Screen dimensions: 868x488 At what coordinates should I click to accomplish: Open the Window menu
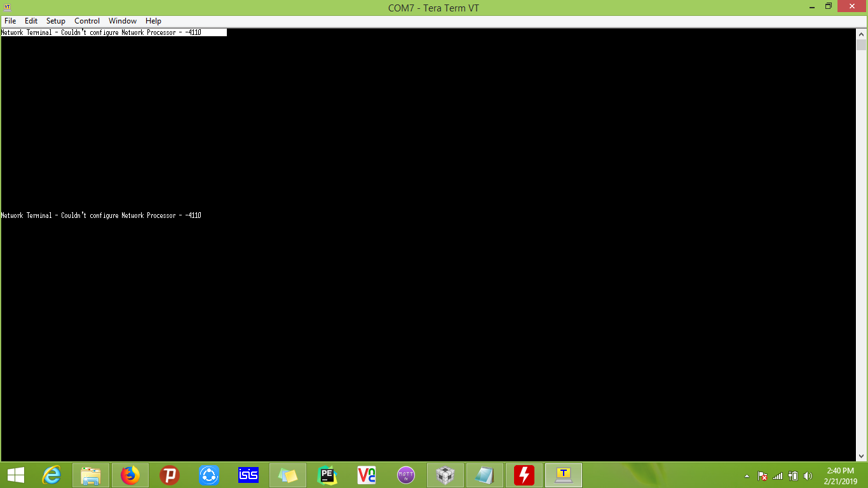pos(123,21)
